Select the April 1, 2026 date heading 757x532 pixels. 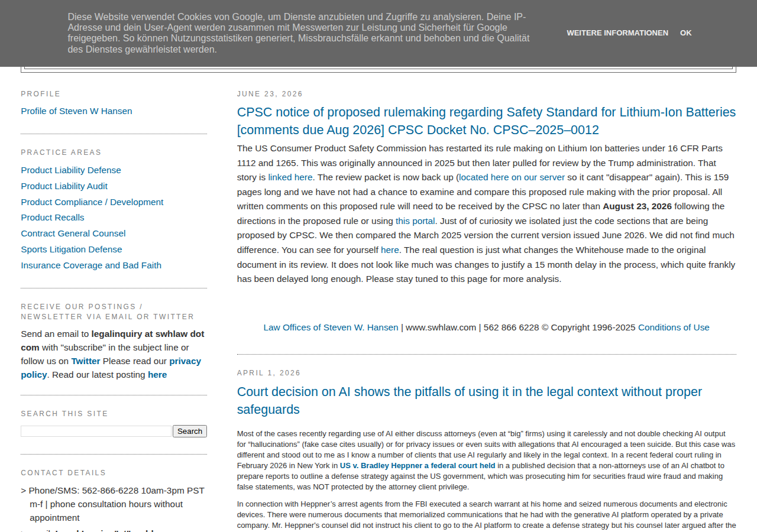tap(268, 373)
